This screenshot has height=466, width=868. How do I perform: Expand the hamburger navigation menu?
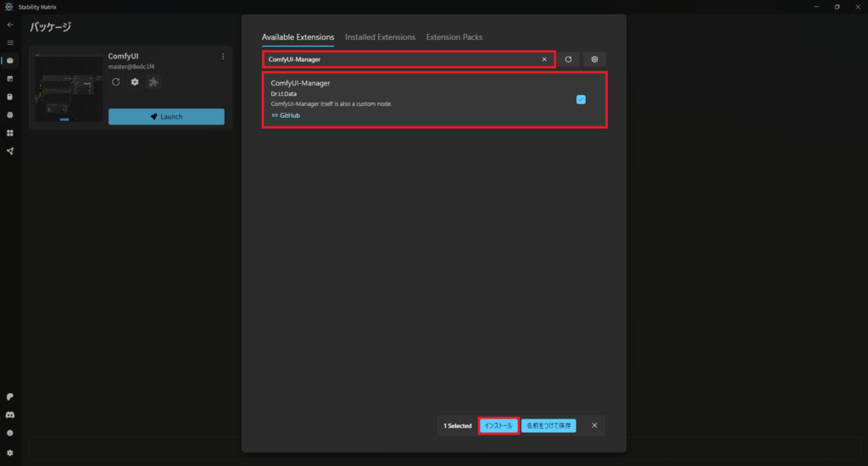(10, 42)
